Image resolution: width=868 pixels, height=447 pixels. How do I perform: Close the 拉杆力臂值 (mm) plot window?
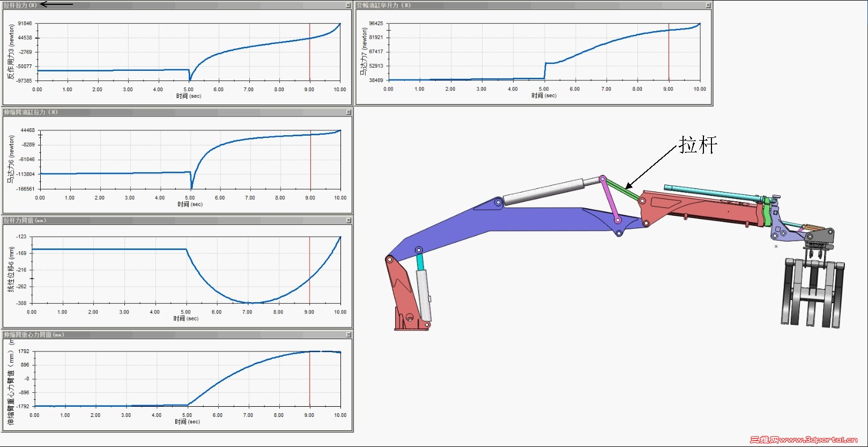(x=348, y=221)
